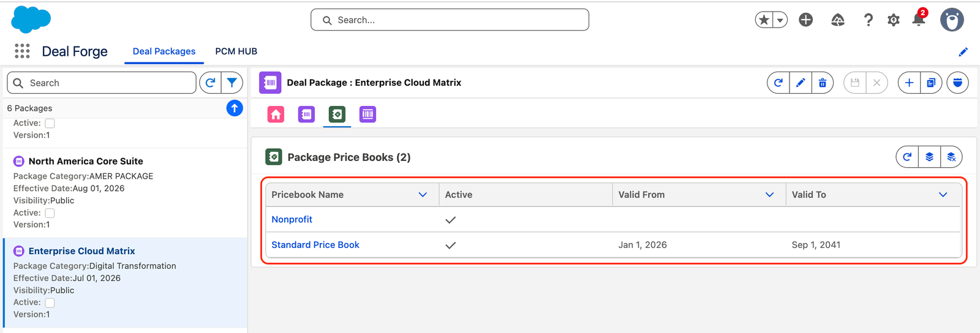The width and height of the screenshot is (980, 333).
Task: Toggle Active checkbox for North America Core Suite
Action: point(50,213)
